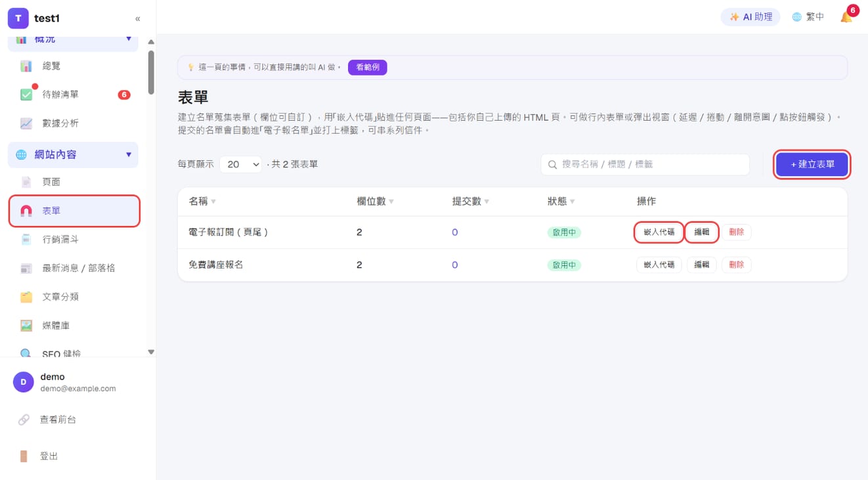Click the sparkle icon in AI 助理
This screenshot has width=868, height=480.
click(734, 17)
